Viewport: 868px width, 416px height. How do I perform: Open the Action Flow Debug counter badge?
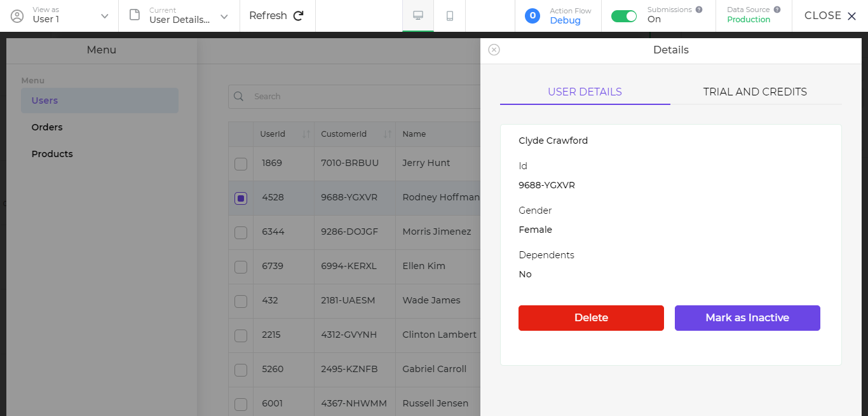coord(532,16)
